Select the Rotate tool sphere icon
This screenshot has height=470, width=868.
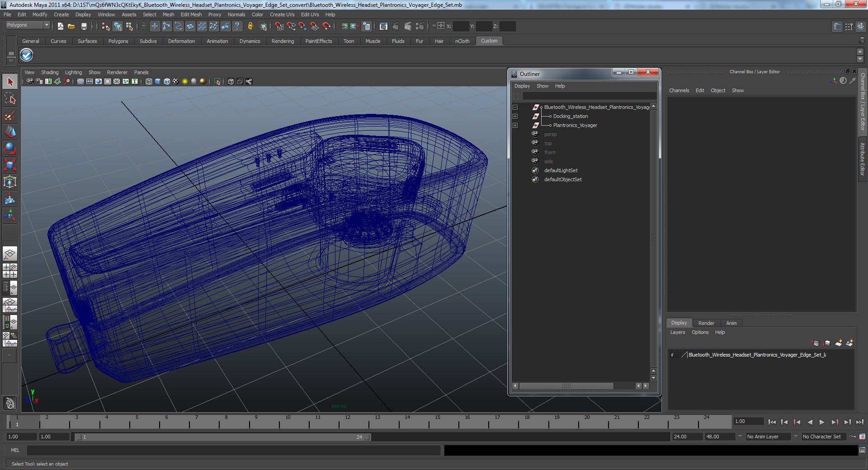point(10,148)
